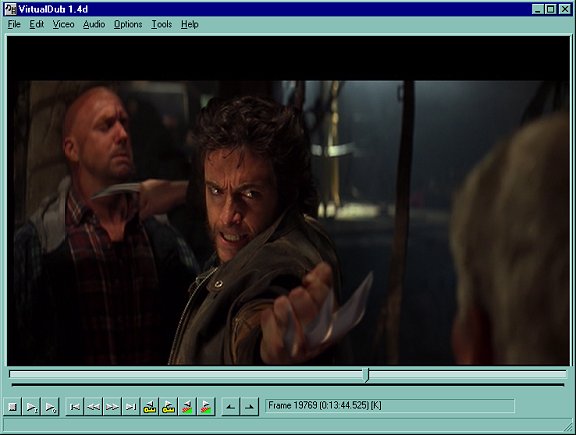This screenshot has width=576, height=435.
Task: Step forward with the double-right arrows
Action: click(x=112, y=407)
